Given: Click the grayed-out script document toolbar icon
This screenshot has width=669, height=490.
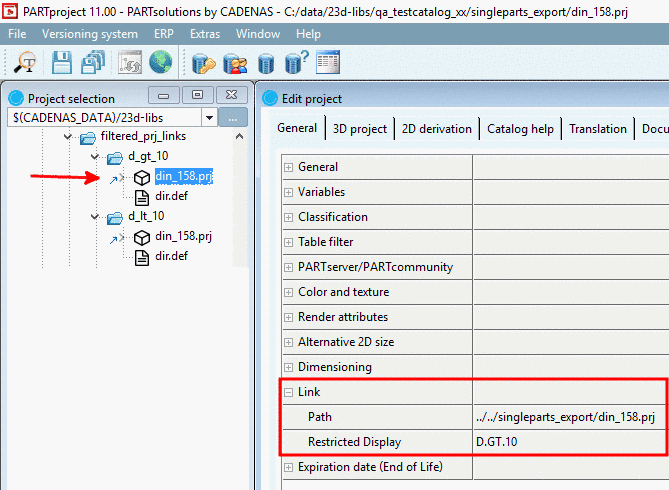Looking at the screenshot, I should [x=130, y=62].
